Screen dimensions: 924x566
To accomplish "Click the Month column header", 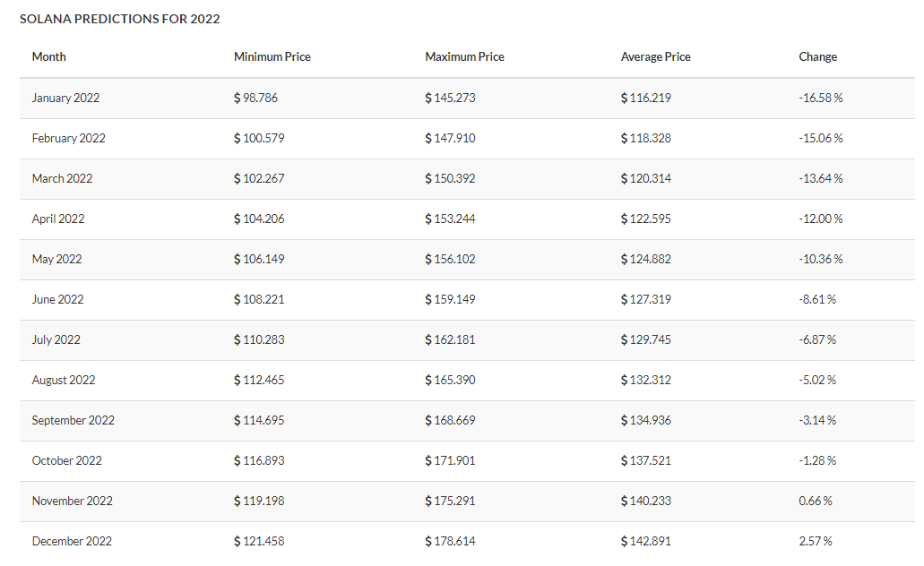I will click(49, 57).
